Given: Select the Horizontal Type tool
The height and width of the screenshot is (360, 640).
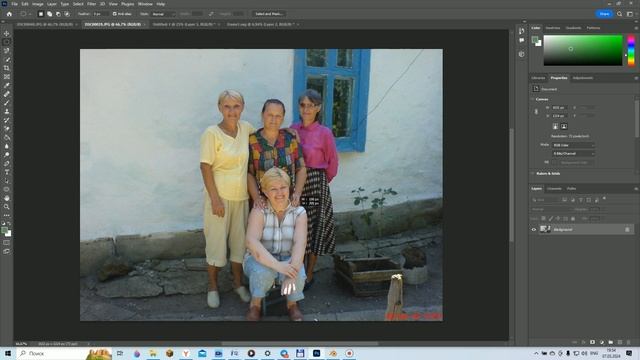Looking at the screenshot, I should coord(7,172).
